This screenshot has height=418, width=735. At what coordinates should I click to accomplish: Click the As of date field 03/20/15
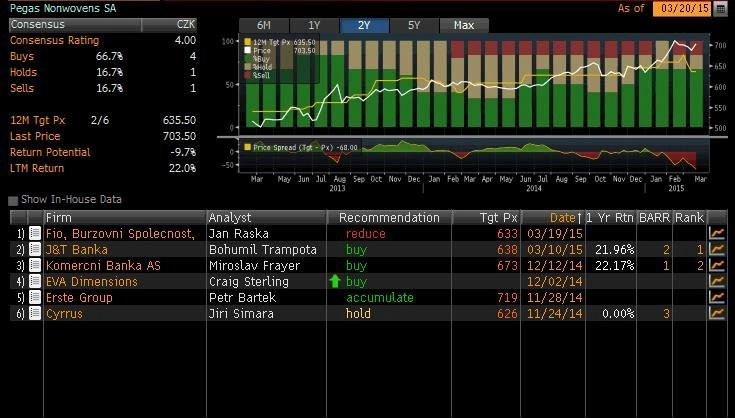pos(682,8)
